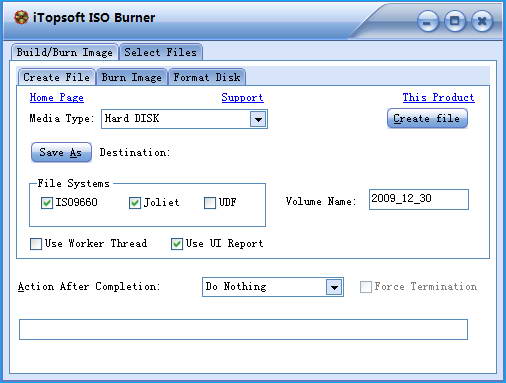Screen dimensions: 506x383
Task: Enable Use Worker Thread checkbox
Action: point(36,244)
